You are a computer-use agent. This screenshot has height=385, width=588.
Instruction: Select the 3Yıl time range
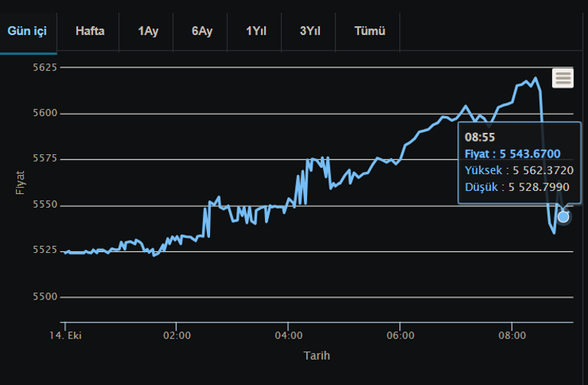[311, 31]
